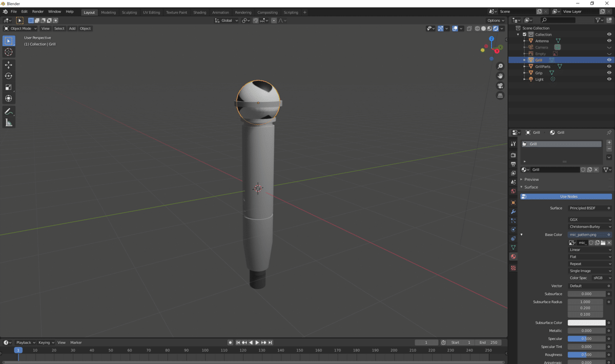Open the World properties tab

click(513, 191)
